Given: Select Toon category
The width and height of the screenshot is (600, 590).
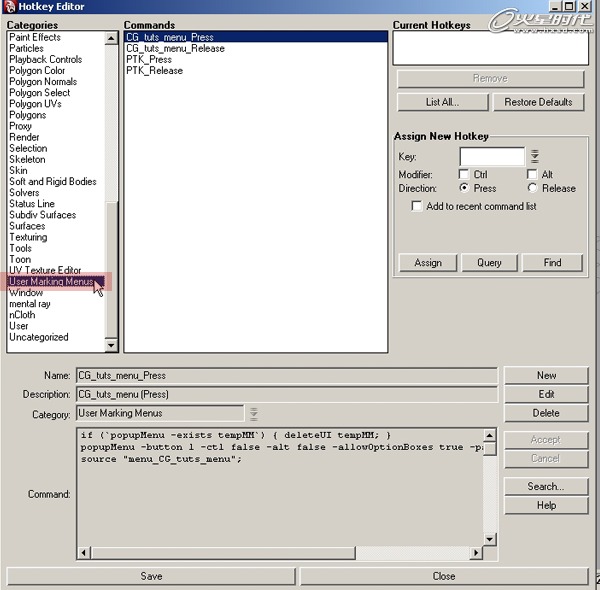Looking at the screenshot, I should tap(56, 259).
